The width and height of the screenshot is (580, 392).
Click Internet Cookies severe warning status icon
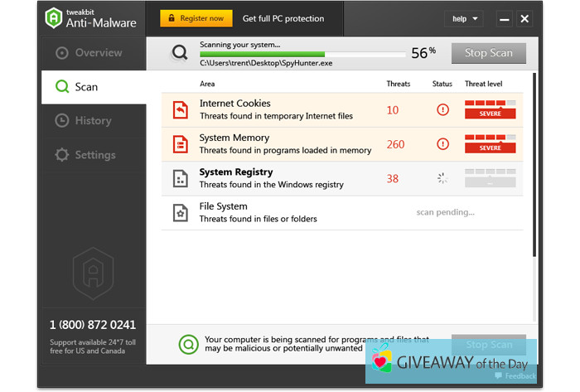pos(442,109)
